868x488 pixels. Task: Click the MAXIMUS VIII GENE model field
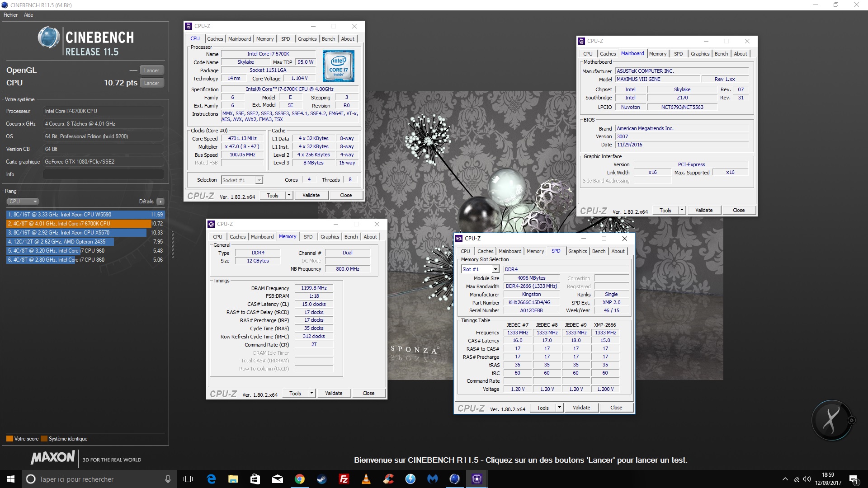658,79
